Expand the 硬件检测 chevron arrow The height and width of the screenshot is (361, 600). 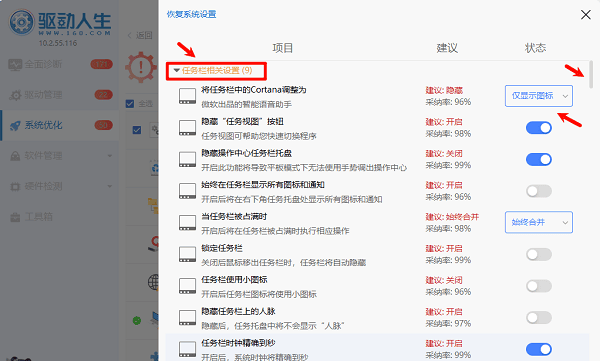[110, 186]
